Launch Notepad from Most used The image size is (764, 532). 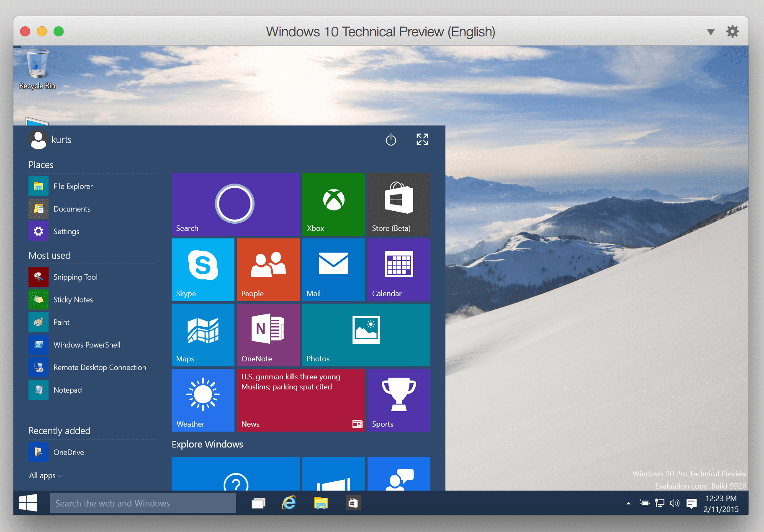point(92,390)
